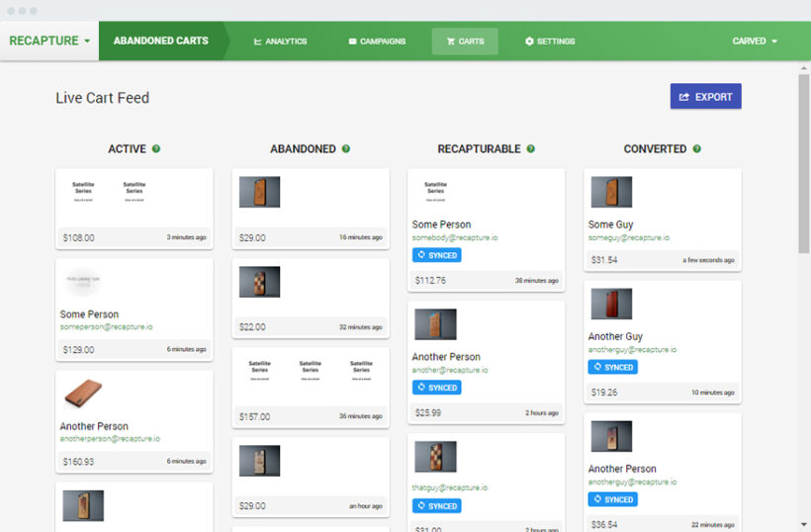Click the help icon next to RECAPTURABLE

[530, 149]
